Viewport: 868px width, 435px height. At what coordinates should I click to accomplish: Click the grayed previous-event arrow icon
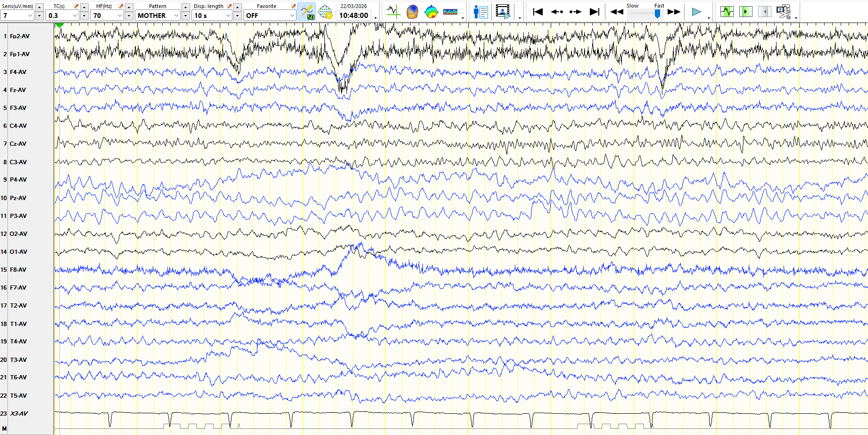click(764, 12)
